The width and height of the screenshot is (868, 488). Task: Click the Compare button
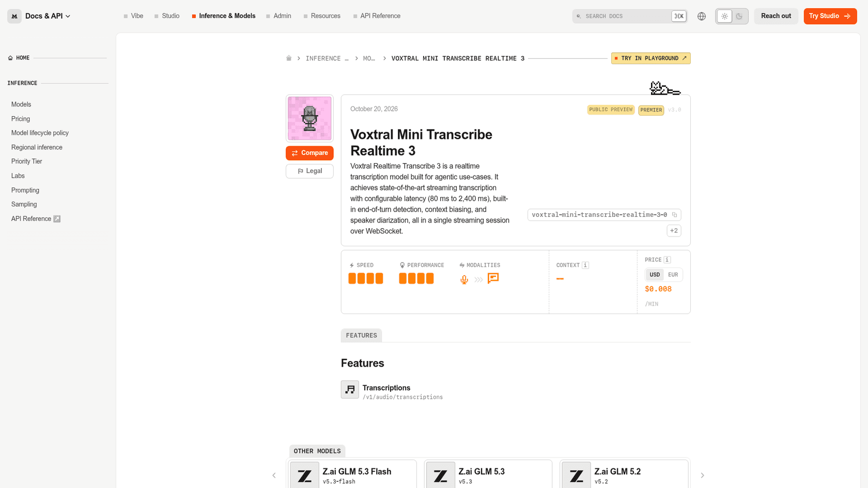[309, 153]
